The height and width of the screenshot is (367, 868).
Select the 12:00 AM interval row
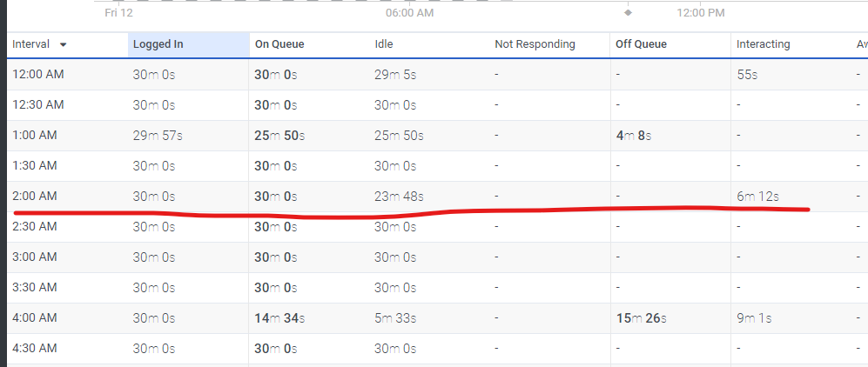coord(38,74)
